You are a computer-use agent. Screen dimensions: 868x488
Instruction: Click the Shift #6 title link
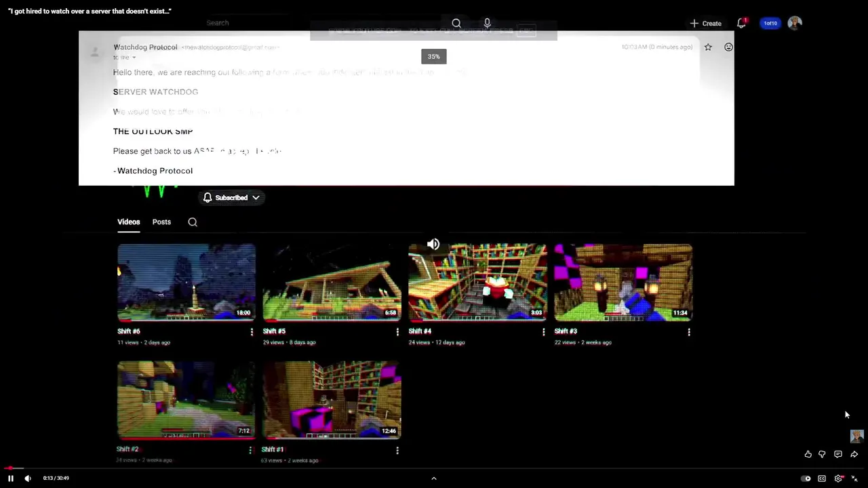[128, 331]
